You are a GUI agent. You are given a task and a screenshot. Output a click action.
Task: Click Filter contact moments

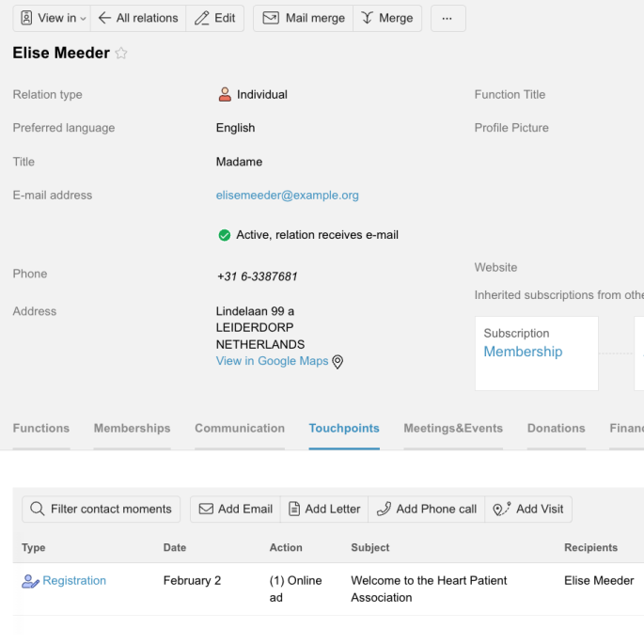[101, 509]
